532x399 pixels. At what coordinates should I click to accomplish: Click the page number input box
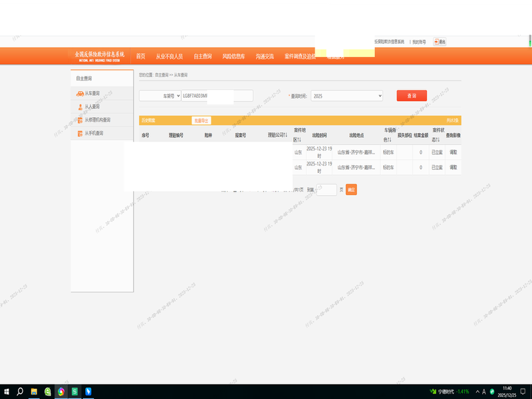(x=327, y=190)
